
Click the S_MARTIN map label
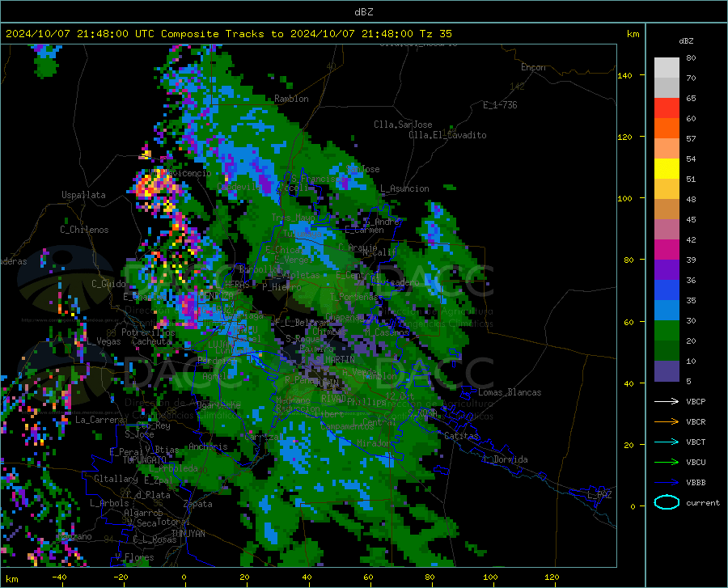(335, 360)
